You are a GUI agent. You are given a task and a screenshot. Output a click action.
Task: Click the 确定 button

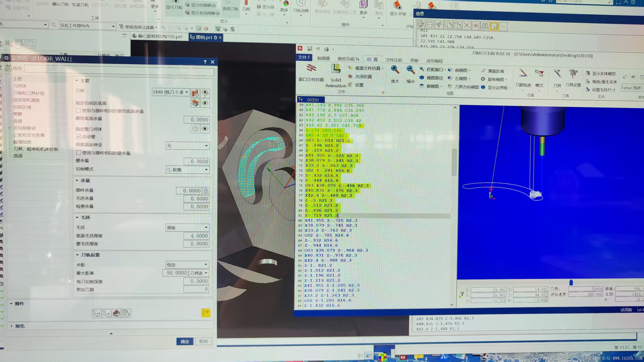point(185,341)
